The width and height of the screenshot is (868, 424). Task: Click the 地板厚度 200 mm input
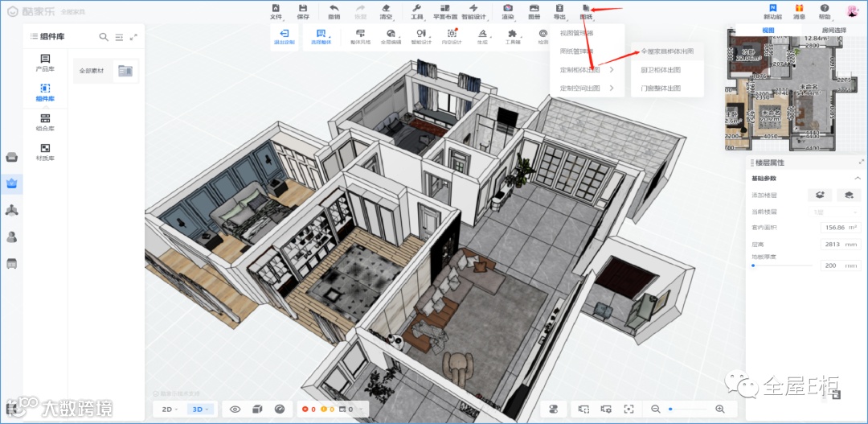click(841, 266)
